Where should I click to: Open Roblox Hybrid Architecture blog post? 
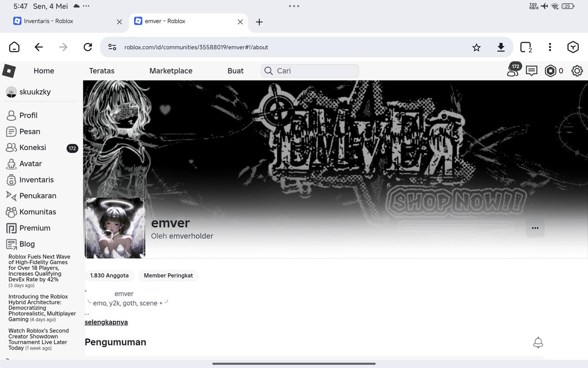(42, 308)
